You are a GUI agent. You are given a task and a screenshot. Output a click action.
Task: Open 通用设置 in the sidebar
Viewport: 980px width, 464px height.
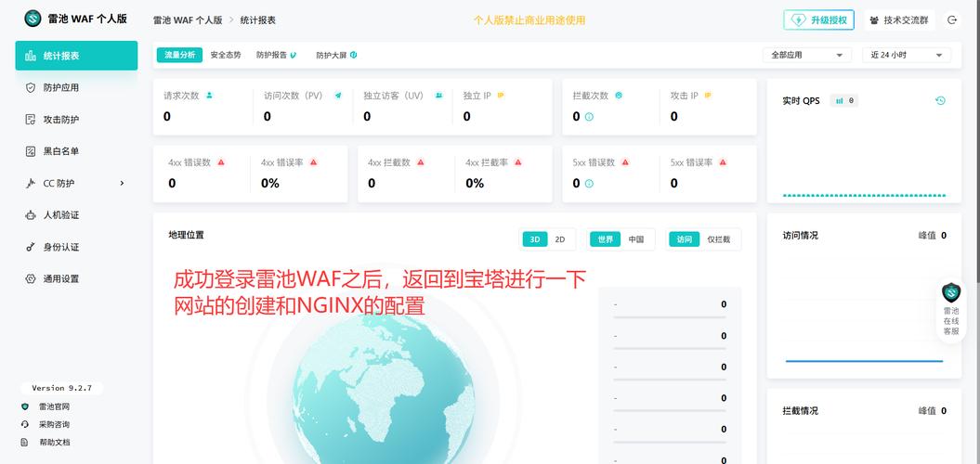(76, 278)
